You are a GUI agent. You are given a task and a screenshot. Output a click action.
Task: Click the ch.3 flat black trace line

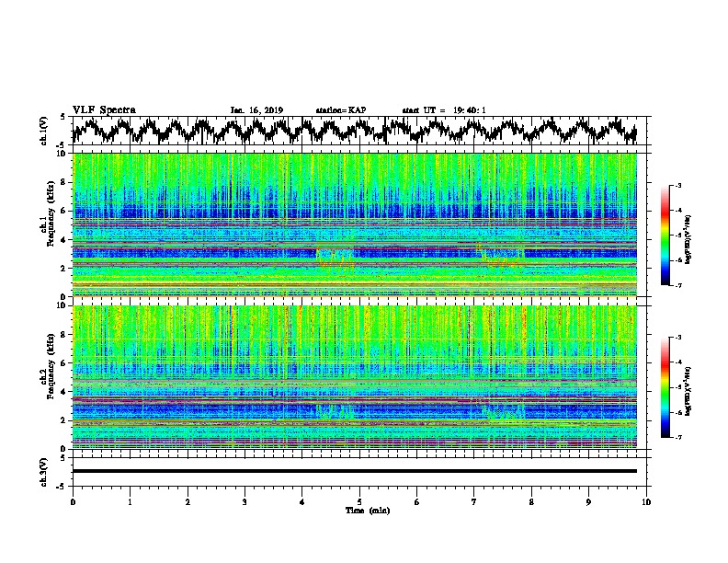point(355,471)
